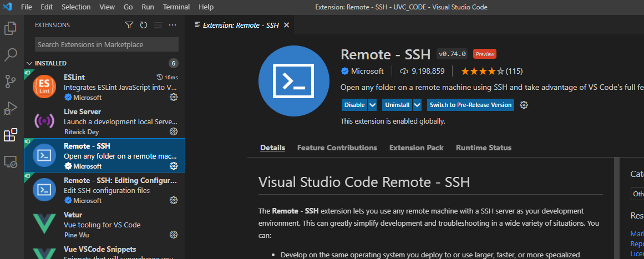Open Remote - SSH list item gear
This screenshot has height=259, width=644.
[x=173, y=166]
